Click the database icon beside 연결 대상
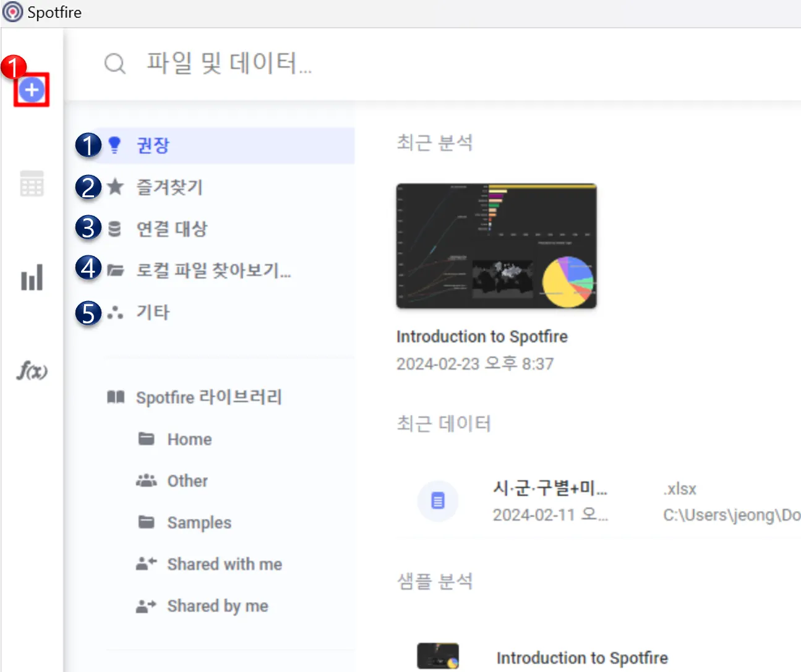The width and height of the screenshot is (801, 672). (x=114, y=229)
